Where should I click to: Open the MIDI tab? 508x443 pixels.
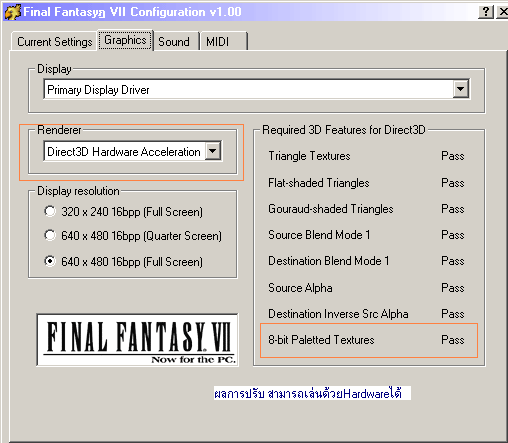(x=223, y=42)
